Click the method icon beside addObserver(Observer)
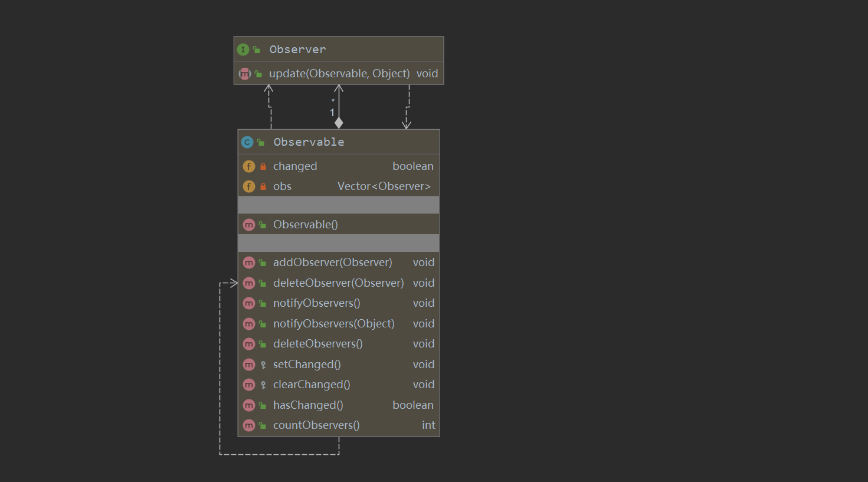This screenshot has height=482, width=868. pos(249,263)
